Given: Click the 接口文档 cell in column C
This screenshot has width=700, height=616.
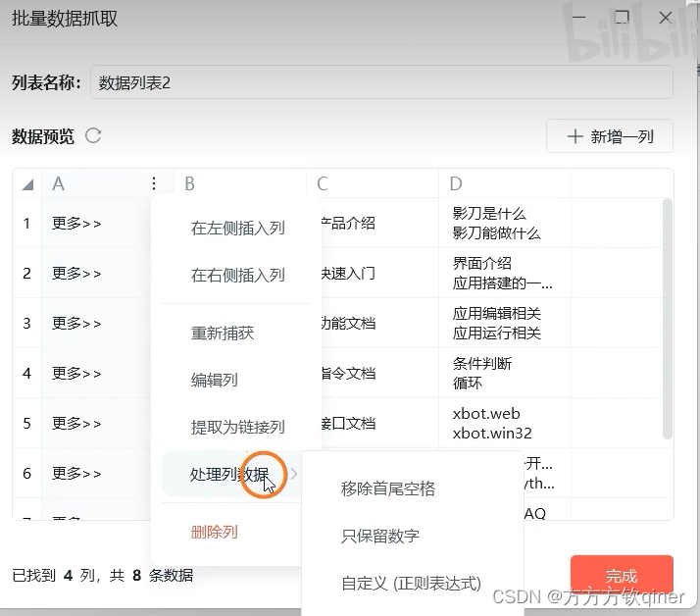Looking at the screenshot, I should click(380, 423).
